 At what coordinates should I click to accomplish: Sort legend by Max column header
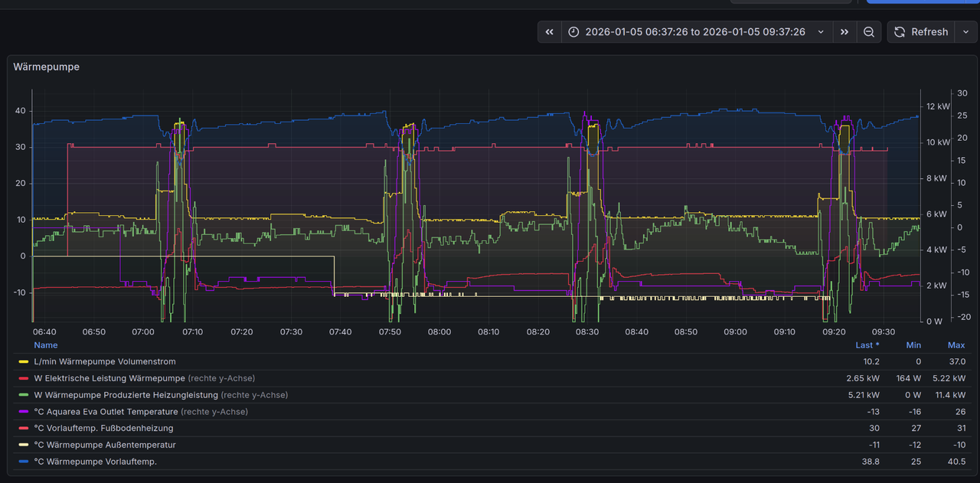(x=956, y=345)
